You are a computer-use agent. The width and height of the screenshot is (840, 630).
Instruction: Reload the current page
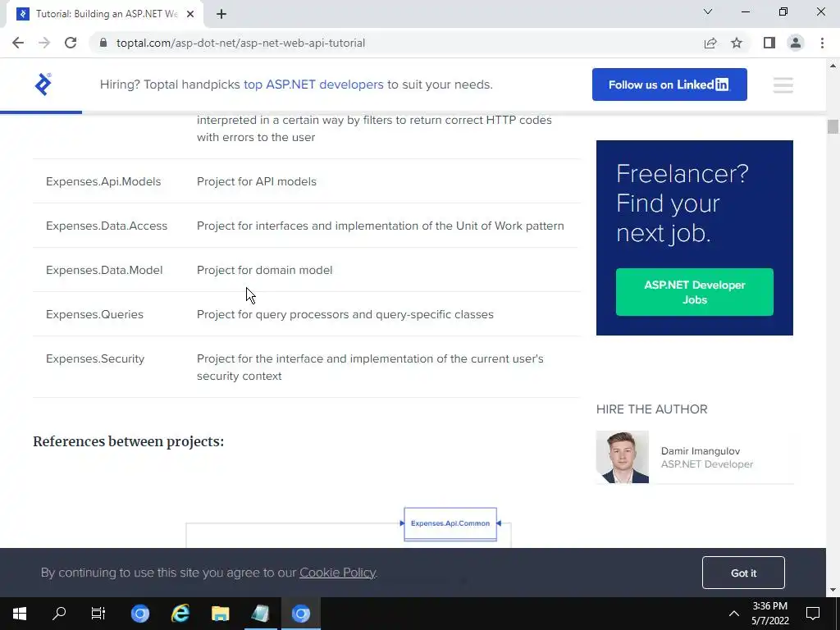pyautogui.click(x=71, y=43)
